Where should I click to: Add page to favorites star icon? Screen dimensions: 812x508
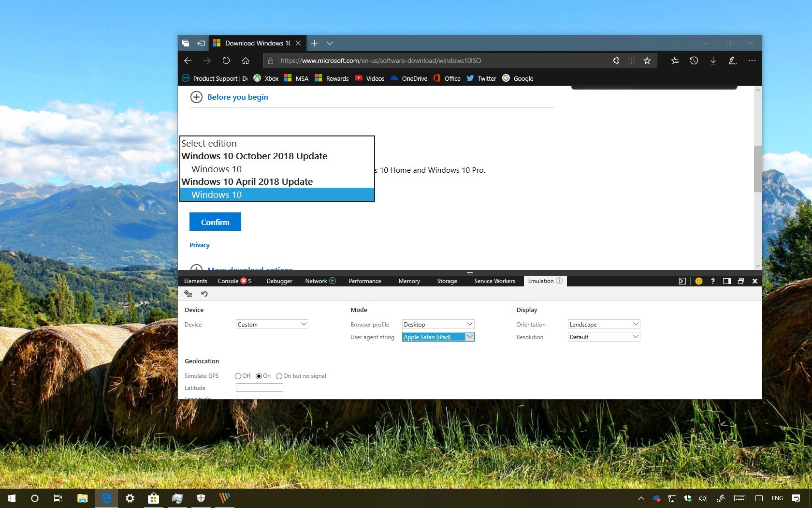tap(647, 60)
